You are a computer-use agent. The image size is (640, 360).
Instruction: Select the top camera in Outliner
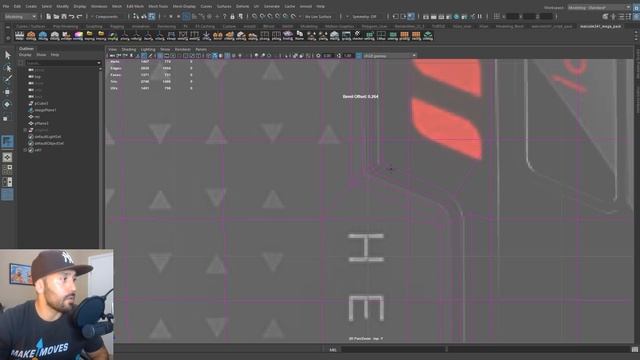click(x=38, y=77)
